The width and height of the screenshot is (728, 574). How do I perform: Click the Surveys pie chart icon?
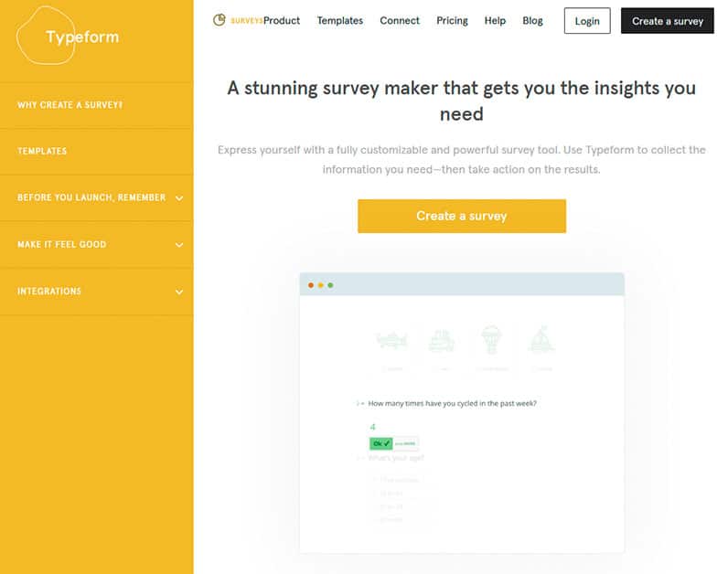click(219, 20)
